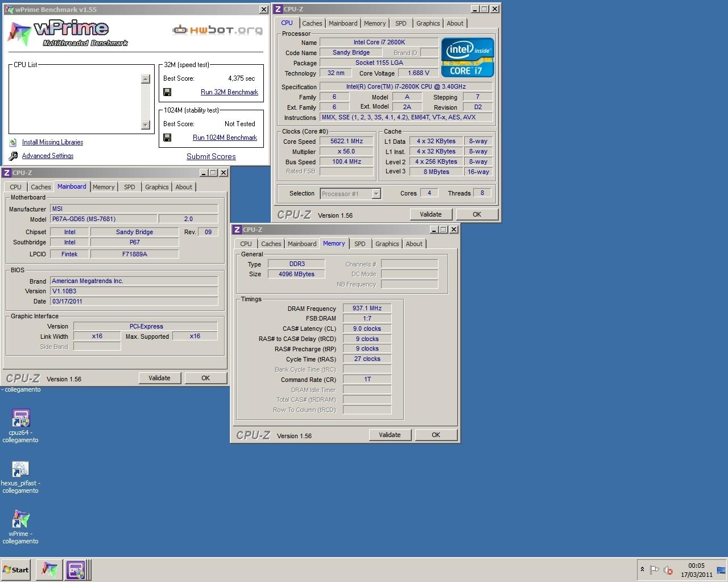
Task: Open the About tab in CPU-Z CPU window
Action: coord(455,23)
